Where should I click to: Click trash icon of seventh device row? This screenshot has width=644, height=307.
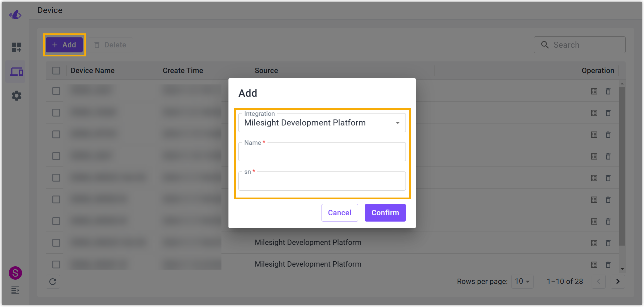point(608,221)
